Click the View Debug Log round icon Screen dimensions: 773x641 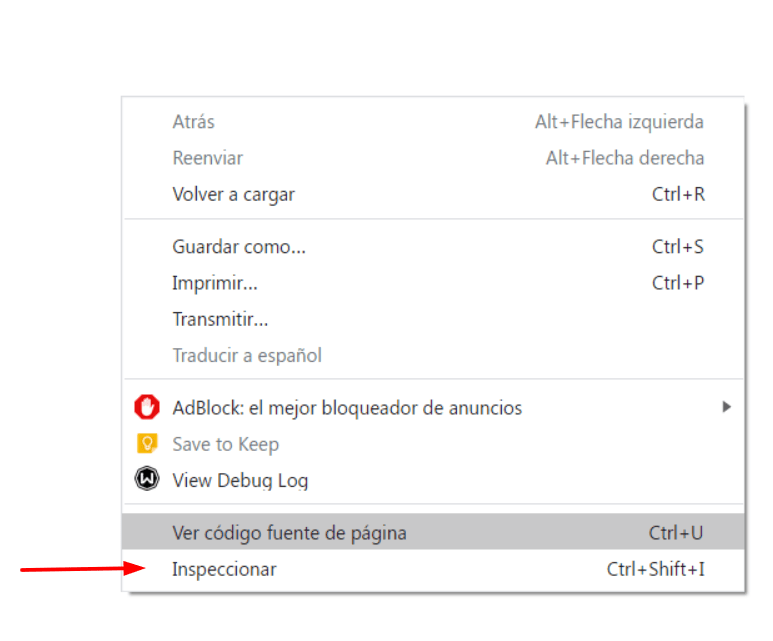(147, 479)
